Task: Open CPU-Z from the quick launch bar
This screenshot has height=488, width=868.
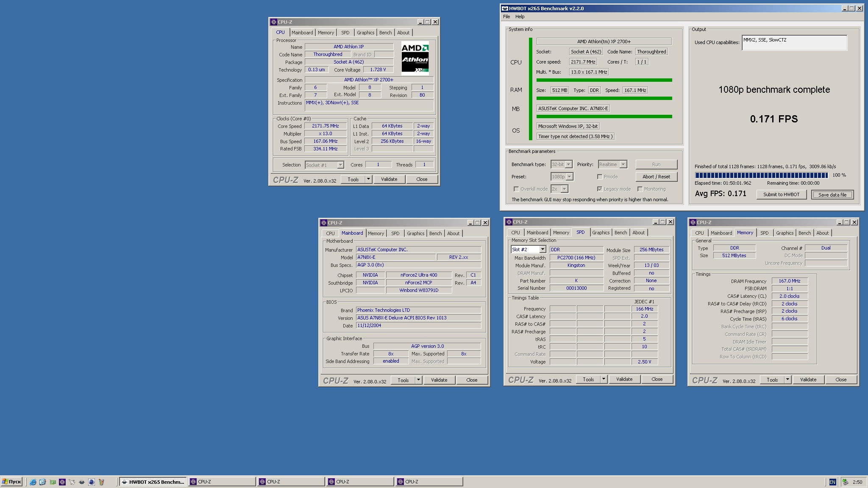Action: [62, 482]
